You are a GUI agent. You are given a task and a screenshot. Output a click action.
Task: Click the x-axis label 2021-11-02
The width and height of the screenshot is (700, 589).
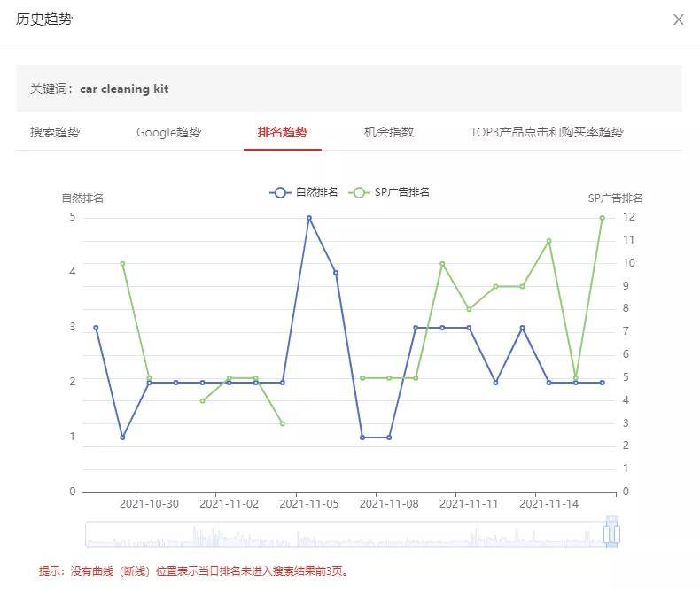tap(229, 504)
